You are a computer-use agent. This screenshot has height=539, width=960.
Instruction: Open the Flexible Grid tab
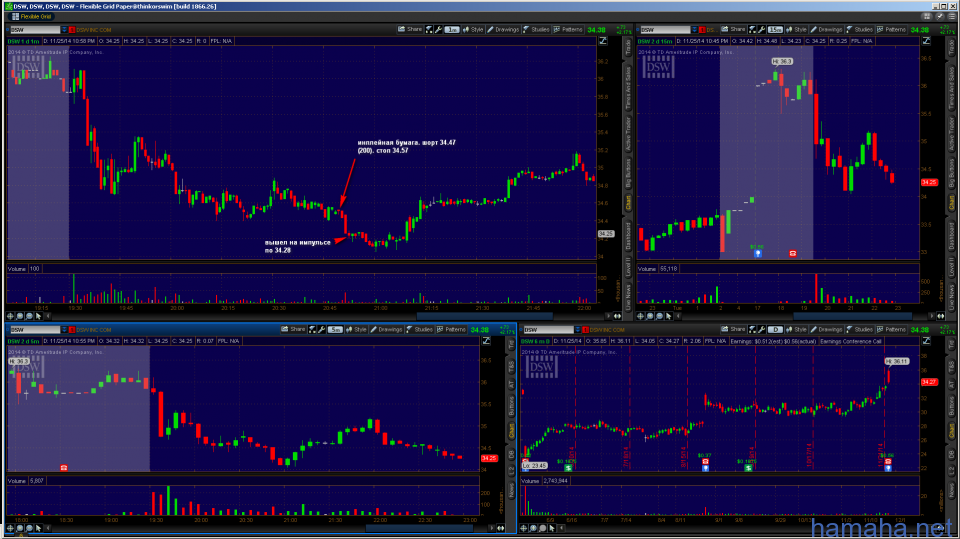click(x=32, y=17)
